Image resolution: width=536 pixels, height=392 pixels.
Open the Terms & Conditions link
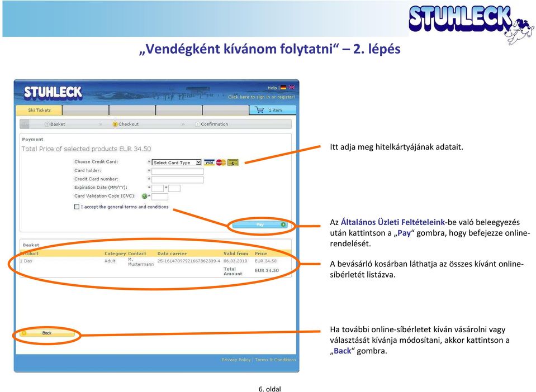click(276, 360)
